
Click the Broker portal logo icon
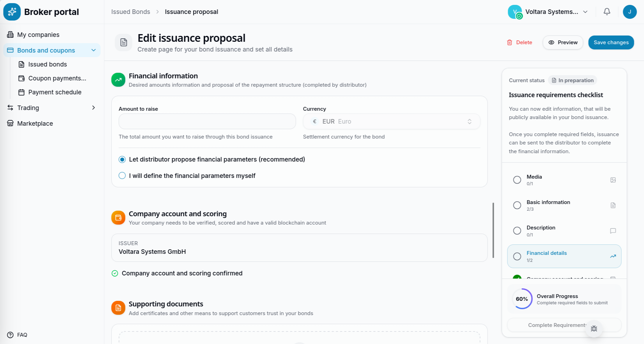click(12, 12)
